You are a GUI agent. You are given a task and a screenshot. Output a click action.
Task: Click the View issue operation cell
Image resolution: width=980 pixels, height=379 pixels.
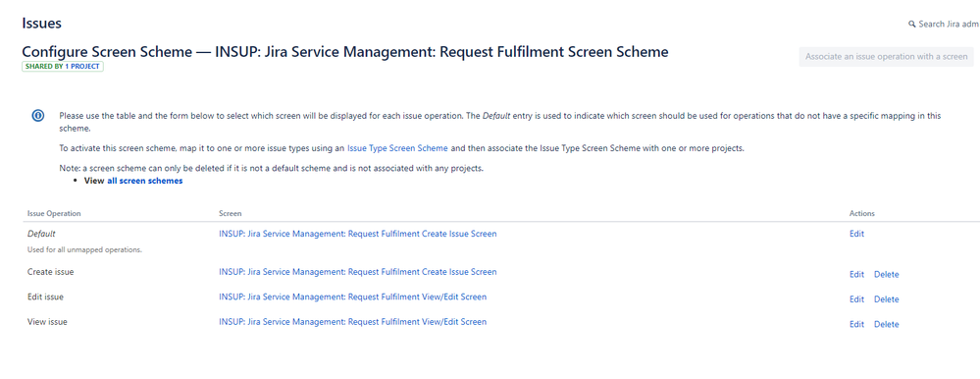[47, 322]
